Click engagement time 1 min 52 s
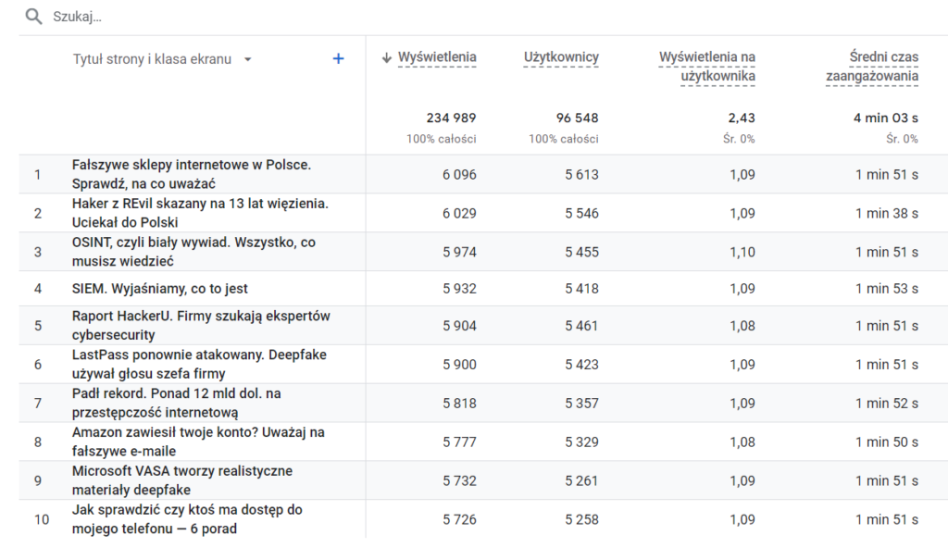948x560 pixels. tap(886, 404)
